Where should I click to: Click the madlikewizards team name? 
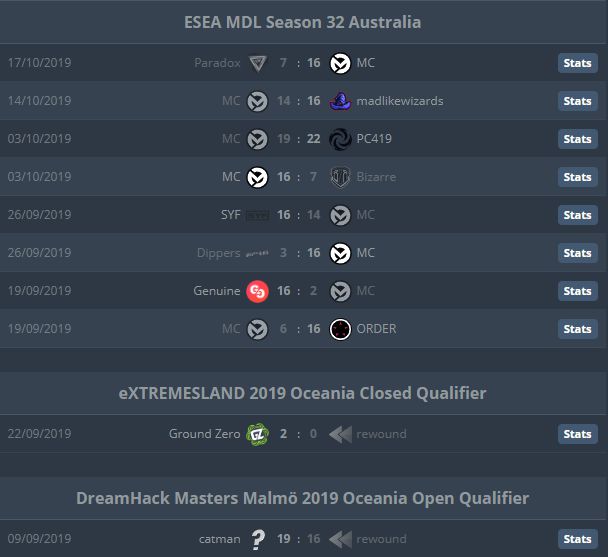(400, 101)
